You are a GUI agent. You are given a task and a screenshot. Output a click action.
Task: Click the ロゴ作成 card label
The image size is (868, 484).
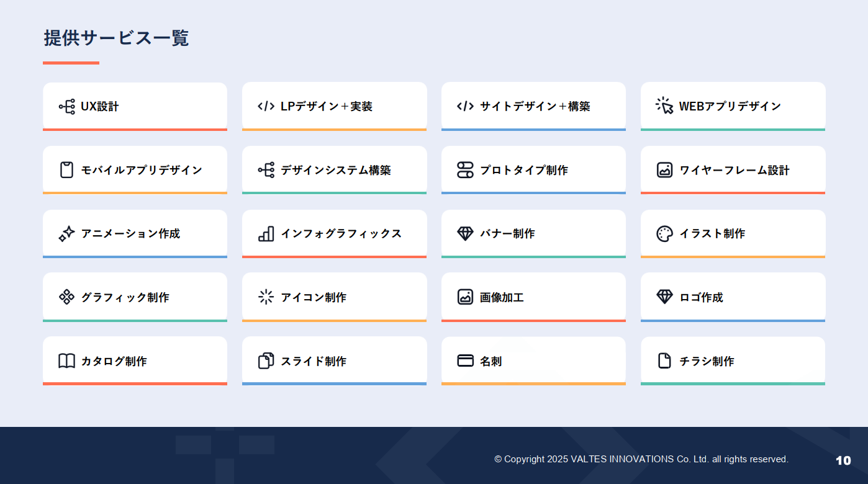[701, 297]
